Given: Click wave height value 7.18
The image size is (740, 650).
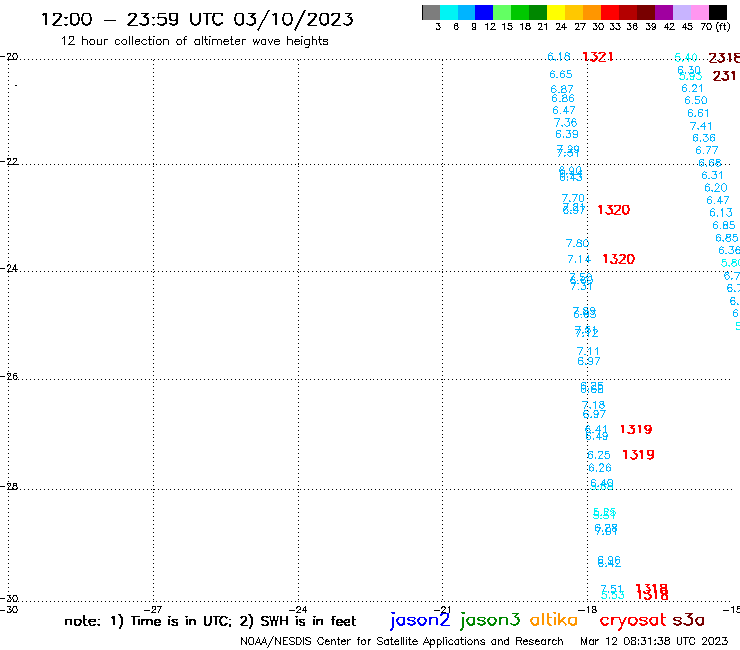Looking at the screenshot, I should point(593,405).
